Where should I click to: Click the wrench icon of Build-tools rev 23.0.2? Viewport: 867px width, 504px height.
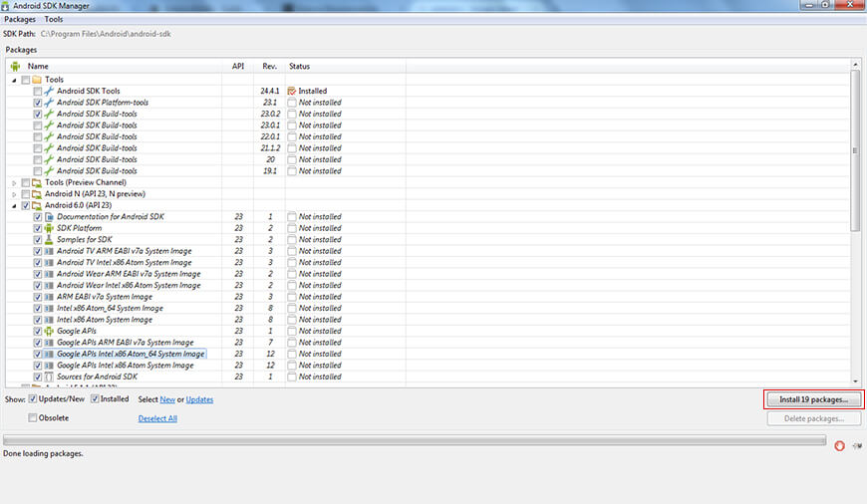point(49,114)
